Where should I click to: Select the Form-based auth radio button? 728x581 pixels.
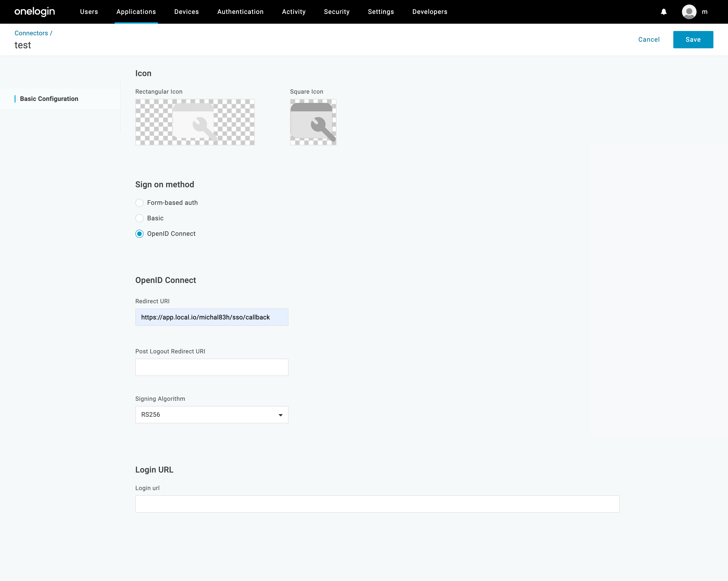[139, 203]
